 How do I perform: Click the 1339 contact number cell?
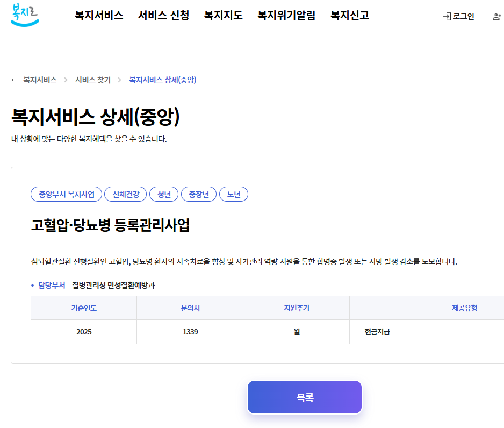(190, 332)
